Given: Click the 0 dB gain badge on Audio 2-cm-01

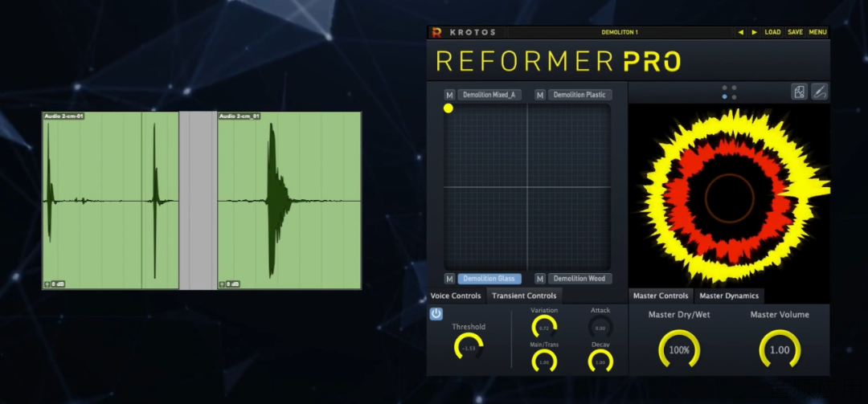Looking at the screenshot, I should point(55,284).
